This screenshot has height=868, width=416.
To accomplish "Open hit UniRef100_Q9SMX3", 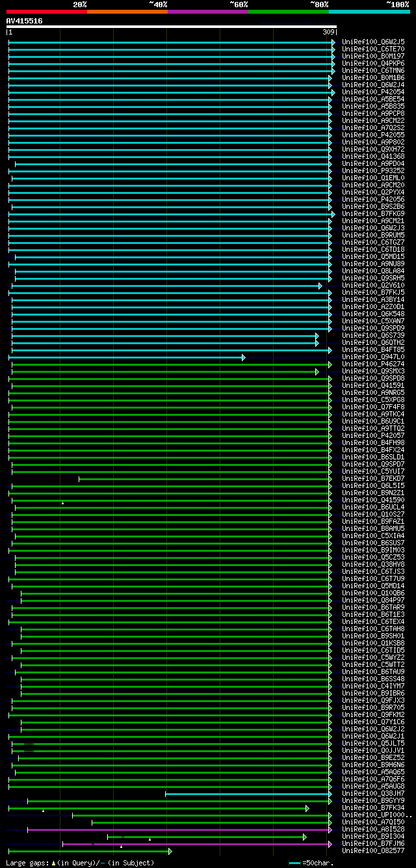I will [x=373, y=371].
